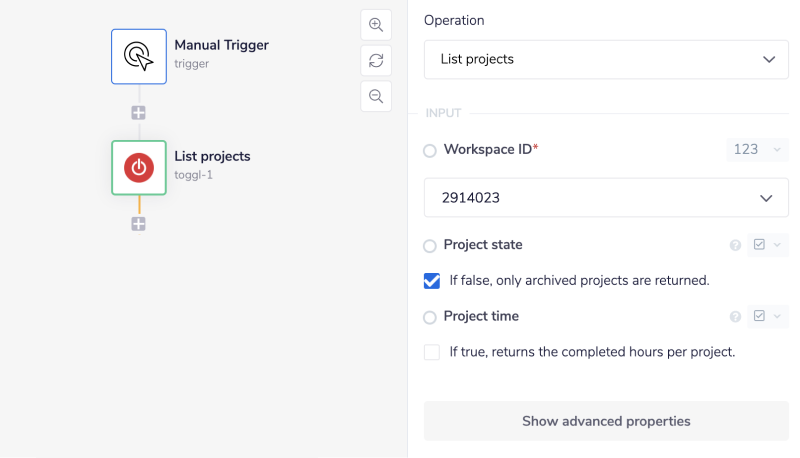The image size is (800, 458).
Task: Select the Project state radio button
Action: (x=430, y=246)
